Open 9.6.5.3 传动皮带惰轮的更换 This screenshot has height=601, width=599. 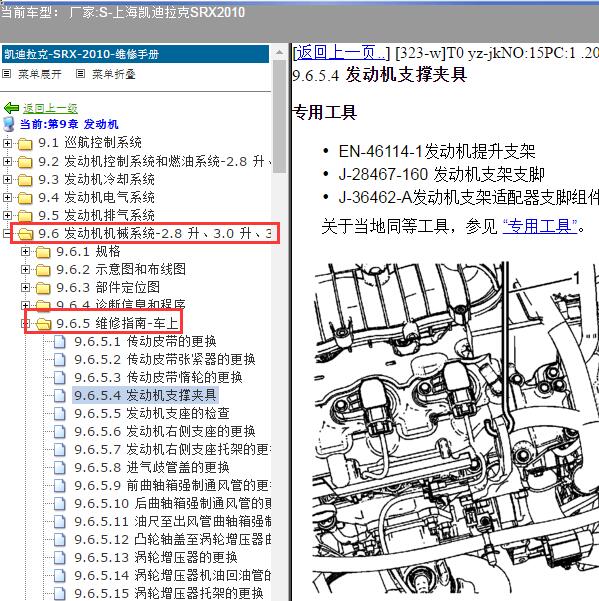tap(158, 378)
